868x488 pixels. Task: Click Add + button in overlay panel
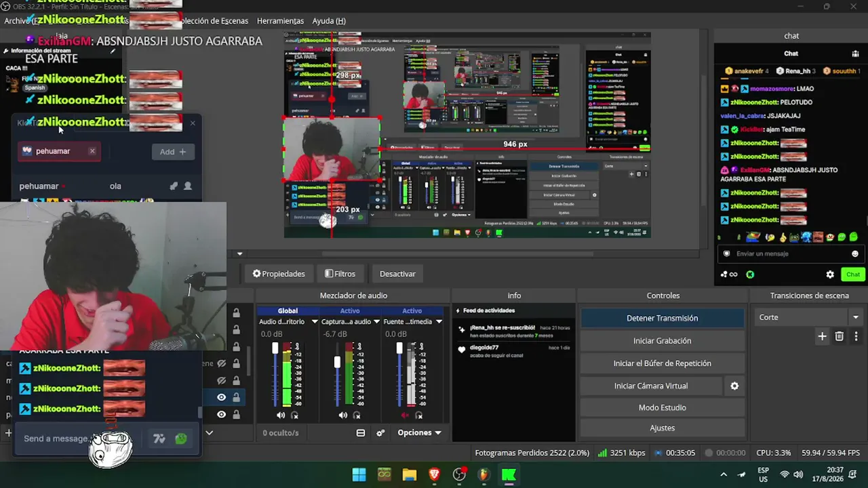click(x=173, y=152)
